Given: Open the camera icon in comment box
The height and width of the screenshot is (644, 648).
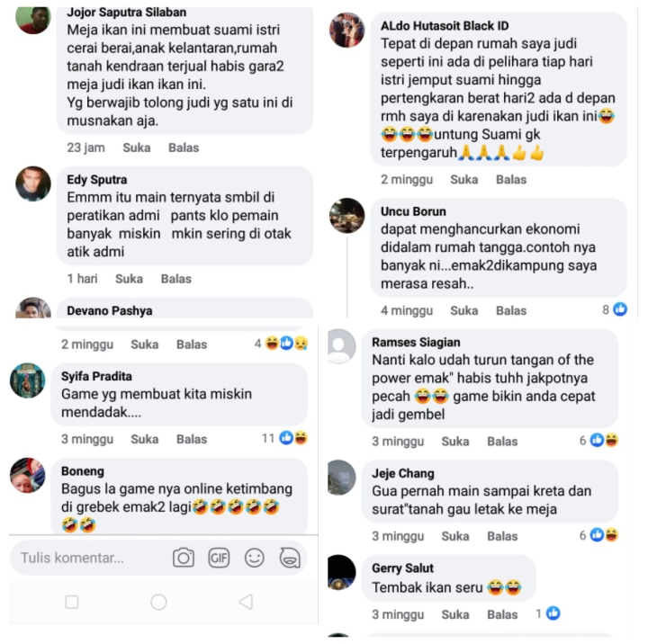Looking at the screenshot, I should (x=184, y=558).
